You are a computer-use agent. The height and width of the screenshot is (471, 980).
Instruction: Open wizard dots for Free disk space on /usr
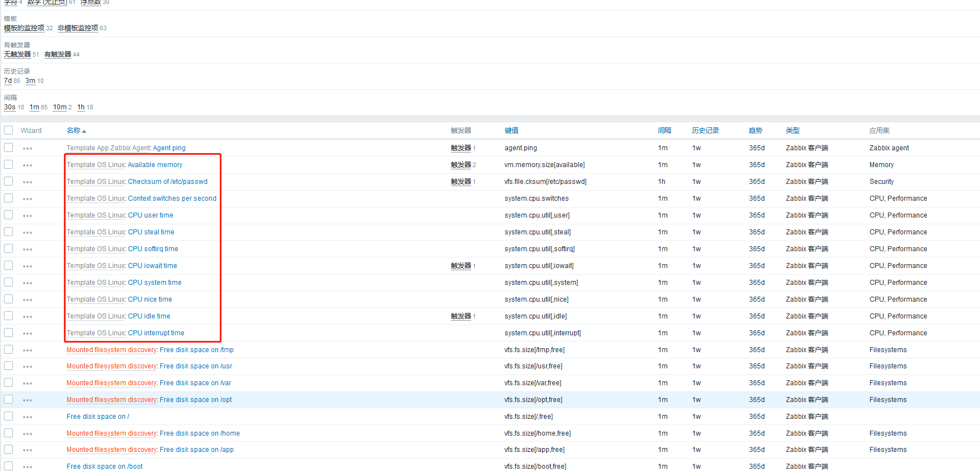[27, 367]
